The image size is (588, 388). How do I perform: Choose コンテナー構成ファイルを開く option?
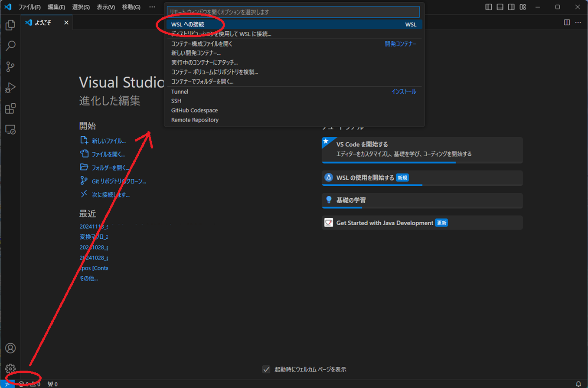click(294, 44)
